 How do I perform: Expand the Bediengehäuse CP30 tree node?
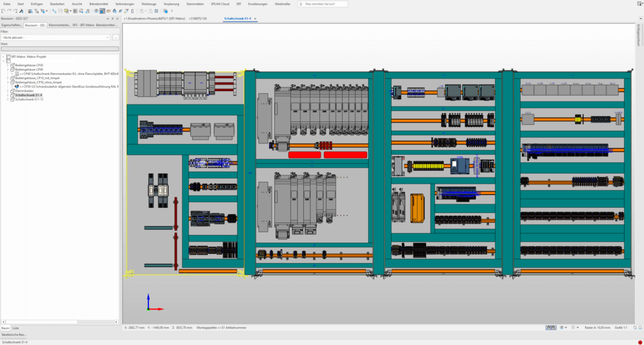point(8,65)
